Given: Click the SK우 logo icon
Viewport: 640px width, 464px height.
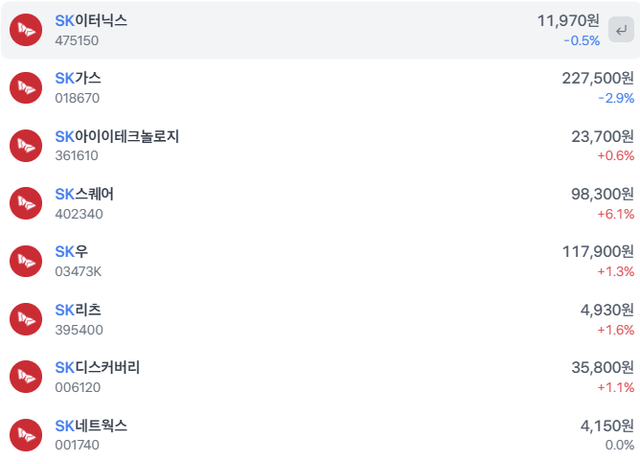Looking at the screenshot, I should pos(25,261).
